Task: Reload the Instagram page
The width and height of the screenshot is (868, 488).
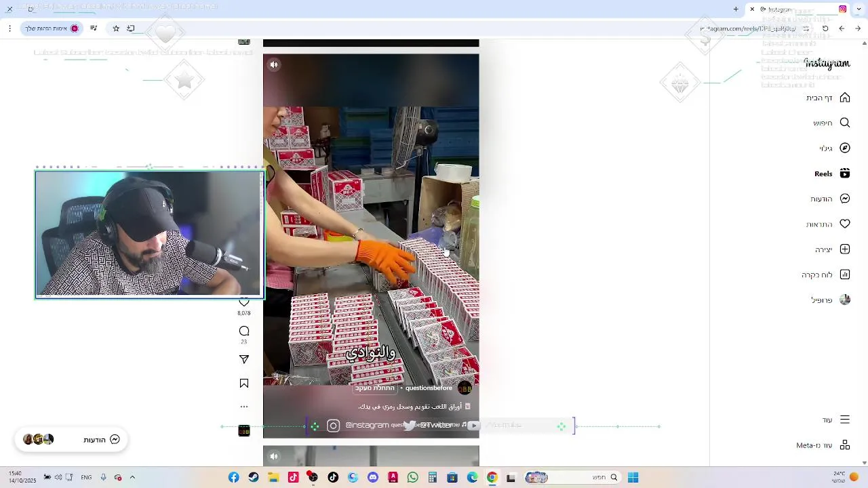Action: pyautogui.click(x=825, y=28)
